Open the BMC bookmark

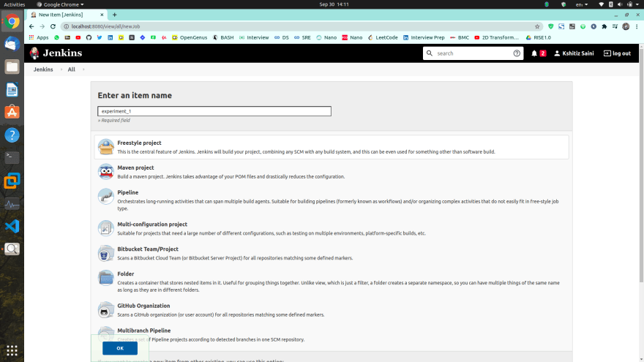click(459, 37)
